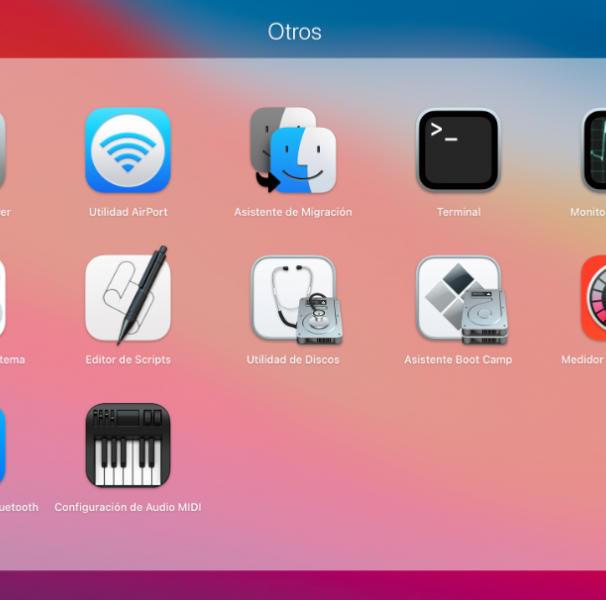Open the Bluetooth app icon
This screenshot has width=606, height=600.
[2, 445]
